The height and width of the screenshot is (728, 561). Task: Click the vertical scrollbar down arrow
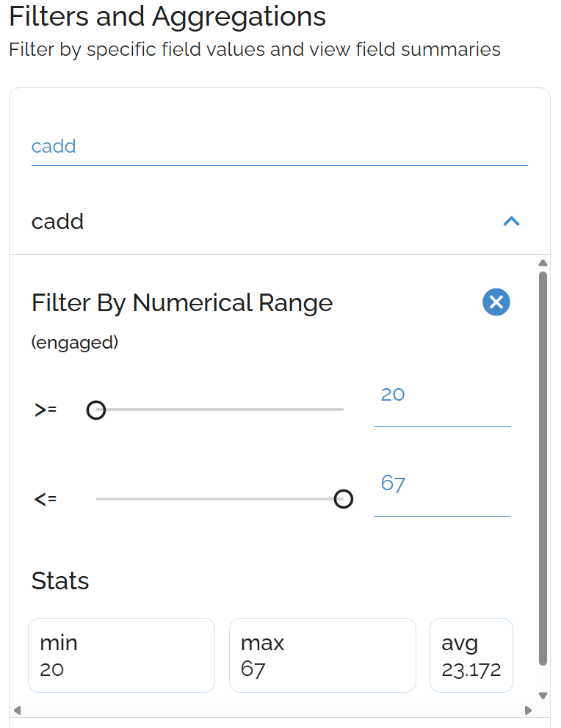543,695
